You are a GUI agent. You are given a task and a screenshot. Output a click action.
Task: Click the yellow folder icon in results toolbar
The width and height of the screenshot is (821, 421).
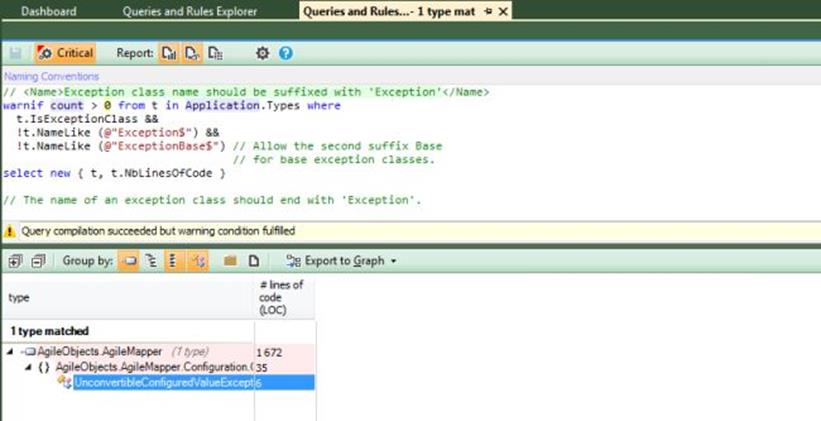[x=230, y=261]
